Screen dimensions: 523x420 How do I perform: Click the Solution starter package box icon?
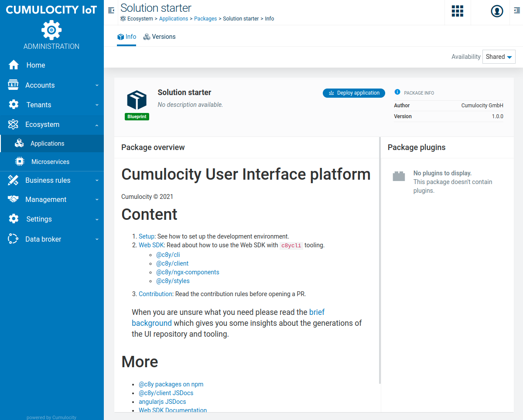(x=137, y=100)
